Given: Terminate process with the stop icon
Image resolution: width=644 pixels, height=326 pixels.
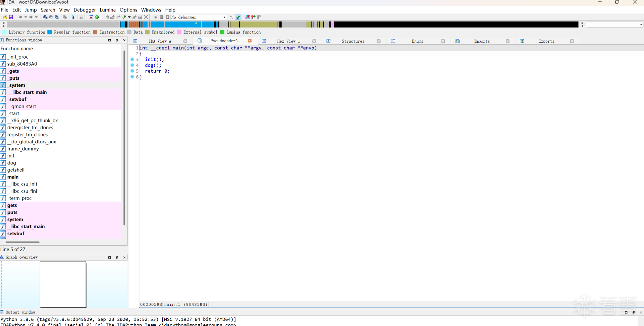Looking at the screenshot, I should 167,17.
